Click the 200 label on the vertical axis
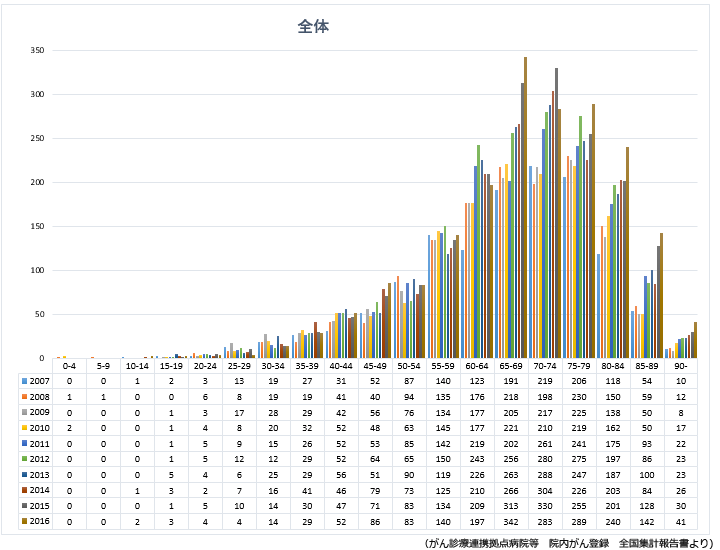720x550 pixels. coord(36,182)
